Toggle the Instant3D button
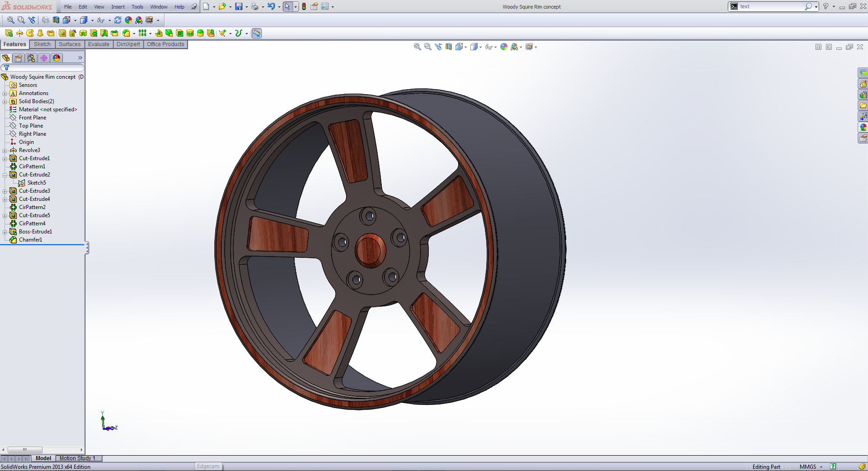 point(256,33)
